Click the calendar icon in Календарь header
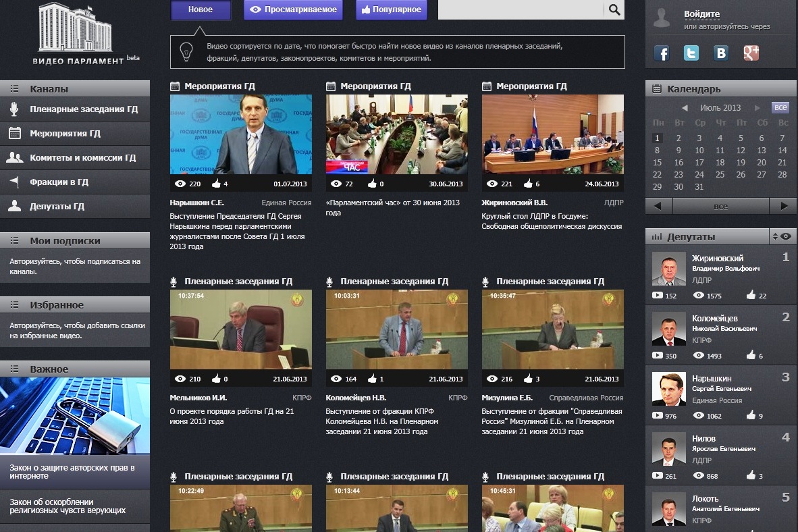Viewport: 798px width, 532px height. 657,89
